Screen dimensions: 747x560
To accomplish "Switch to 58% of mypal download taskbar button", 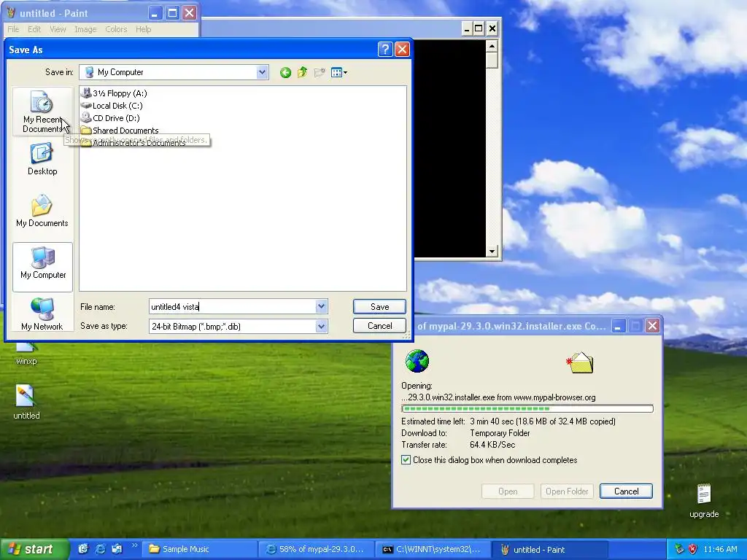I will (317, 549).
